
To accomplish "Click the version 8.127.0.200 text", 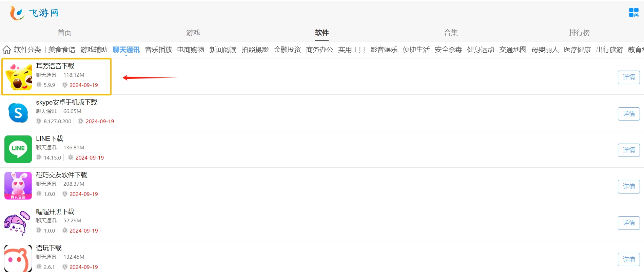I will click(57, 121).
